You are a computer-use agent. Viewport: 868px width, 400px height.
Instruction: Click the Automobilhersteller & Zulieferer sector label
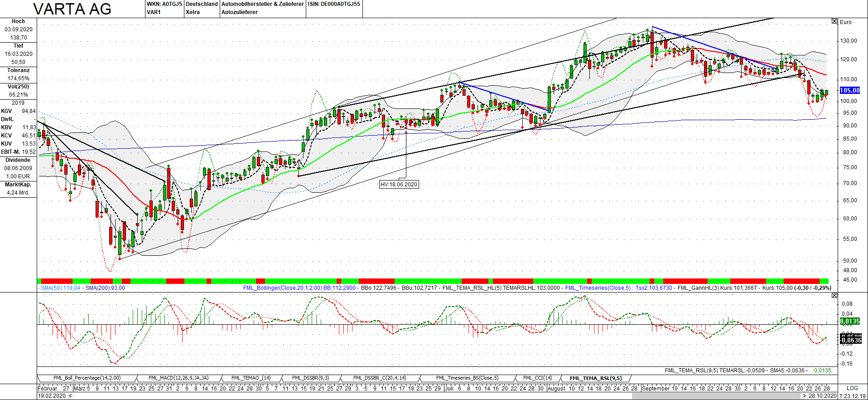[263, 4]
